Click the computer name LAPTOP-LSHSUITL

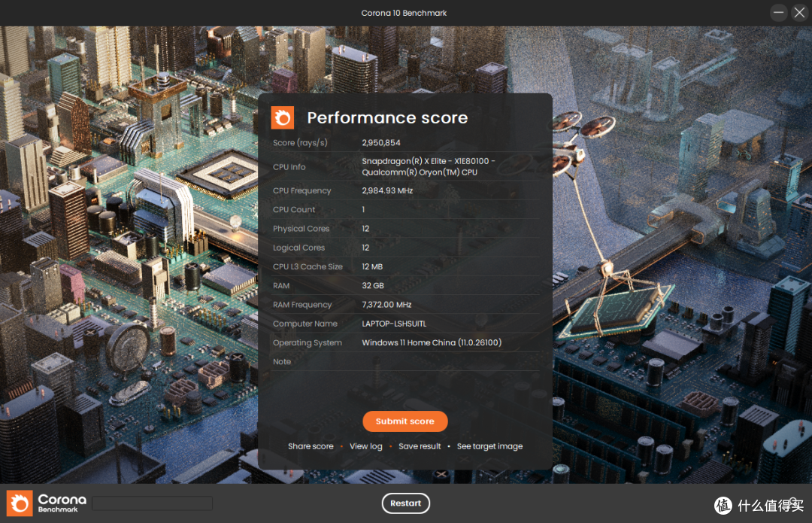point(394,324)
